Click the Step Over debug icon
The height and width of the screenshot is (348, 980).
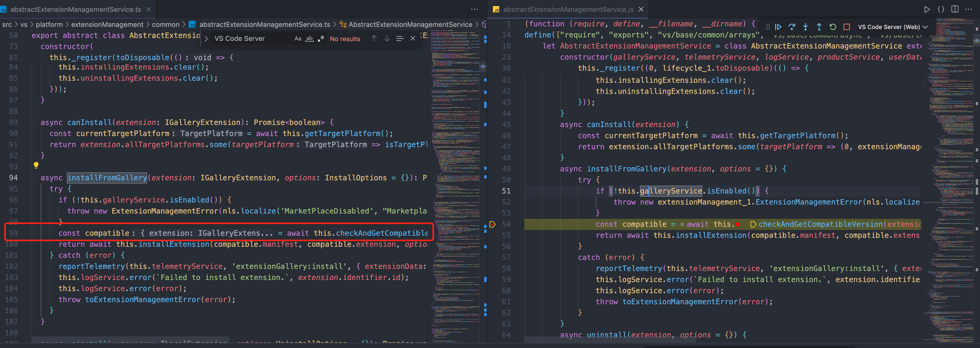792,27
